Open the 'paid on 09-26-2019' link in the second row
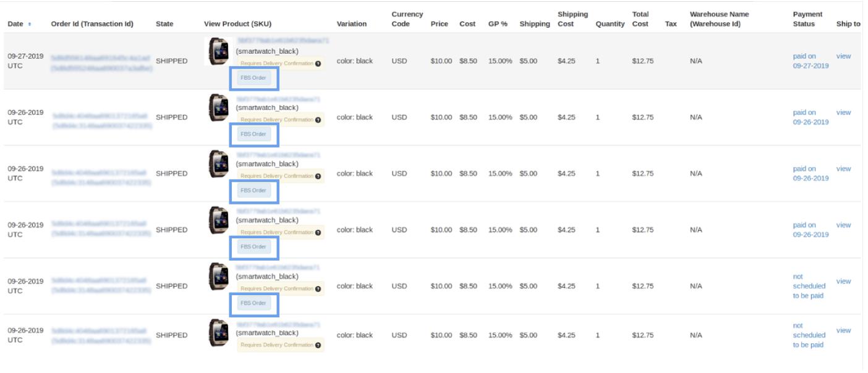This screenshot has height=373, width=868. tap(811, 117)
